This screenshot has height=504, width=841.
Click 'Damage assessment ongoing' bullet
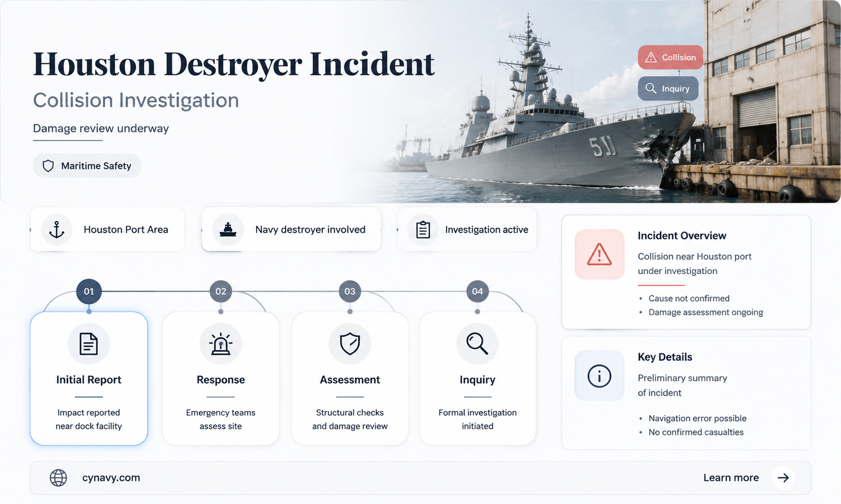click(x=705, y=312)
